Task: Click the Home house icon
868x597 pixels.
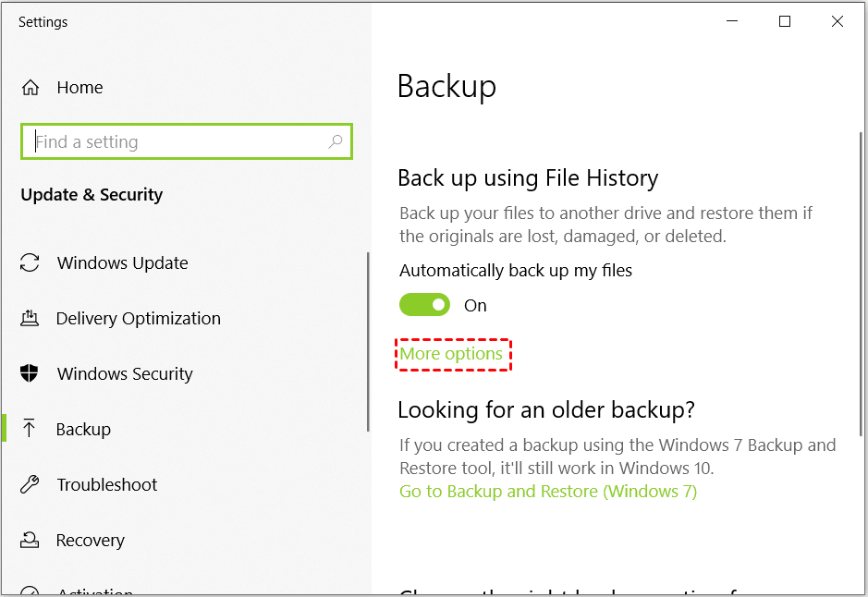Action: point(31,88)
